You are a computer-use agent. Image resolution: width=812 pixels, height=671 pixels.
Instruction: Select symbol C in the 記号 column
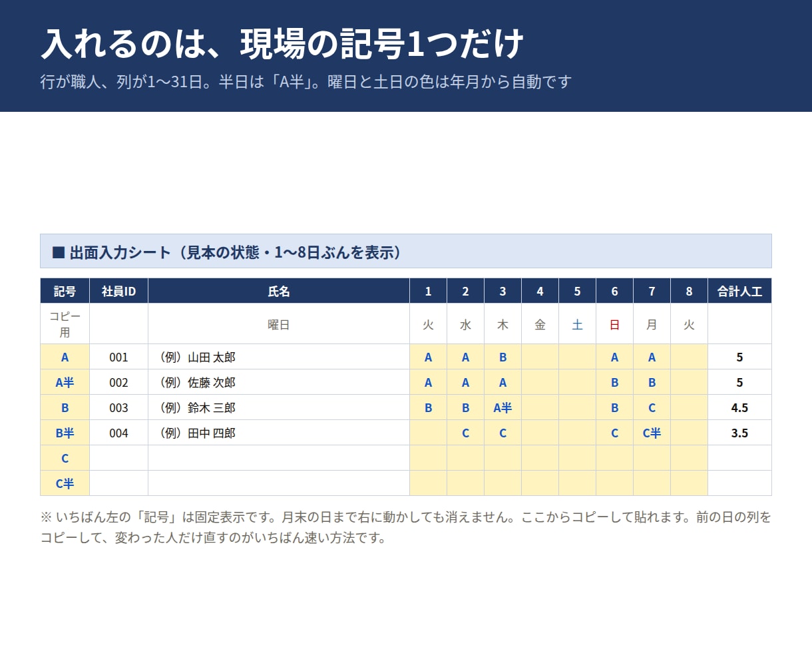[x=65, y=458]
